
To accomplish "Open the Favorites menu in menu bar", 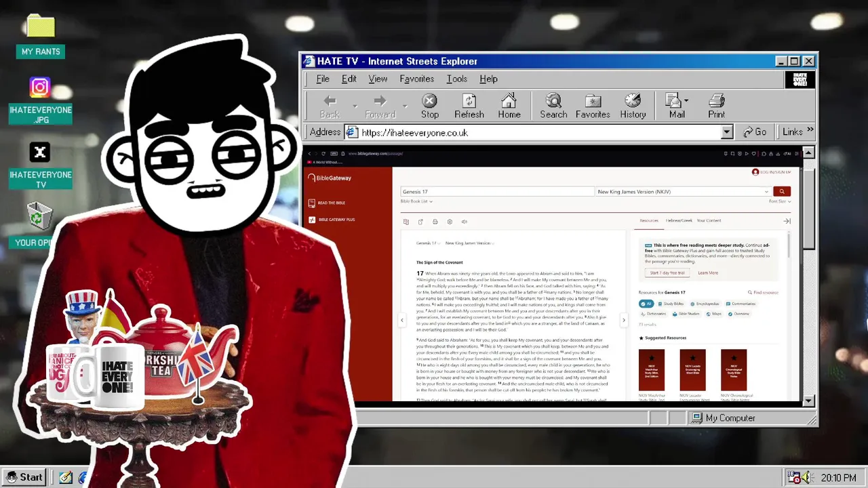I will [x=416, y=79].
